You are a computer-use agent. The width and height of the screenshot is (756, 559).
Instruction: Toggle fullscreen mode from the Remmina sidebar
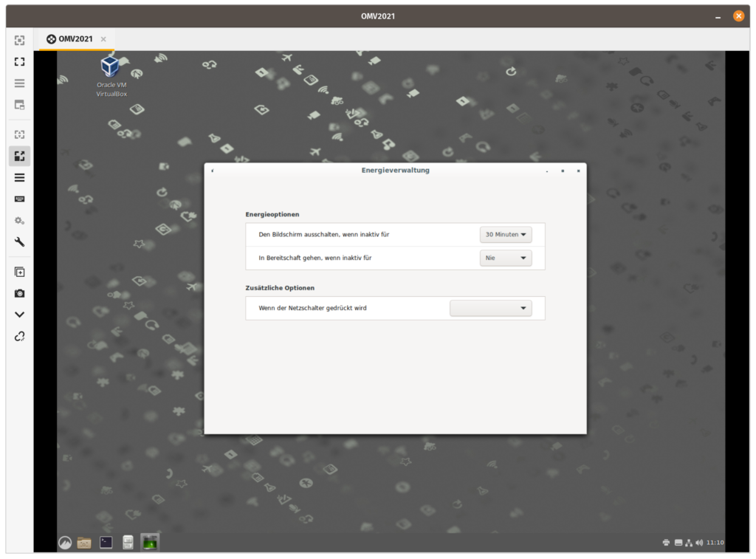19,62
